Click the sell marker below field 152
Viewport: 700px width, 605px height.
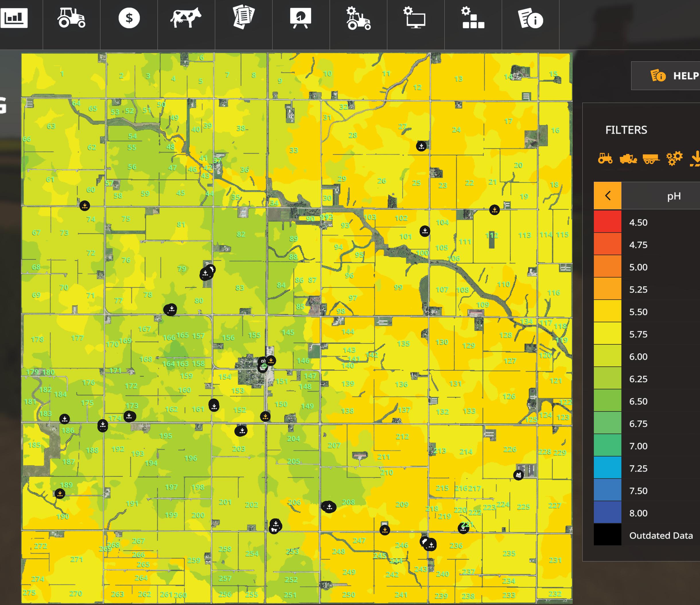[265, 417]
